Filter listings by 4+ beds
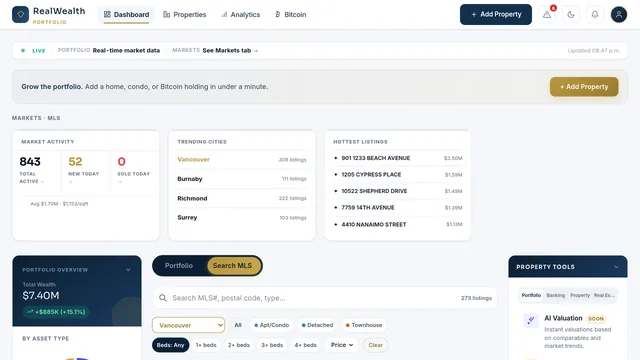 point(305,345)
